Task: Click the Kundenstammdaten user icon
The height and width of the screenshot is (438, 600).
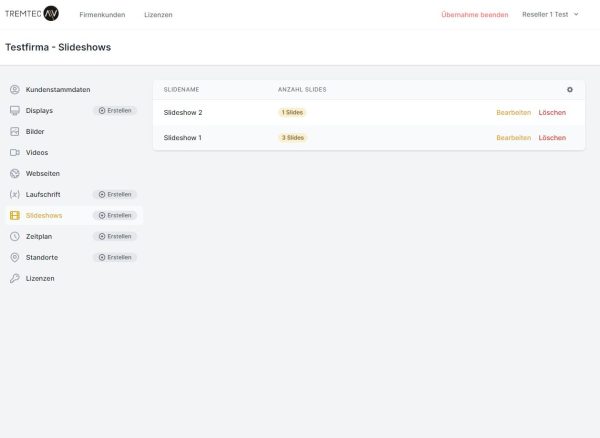Action: click(14, 89)
